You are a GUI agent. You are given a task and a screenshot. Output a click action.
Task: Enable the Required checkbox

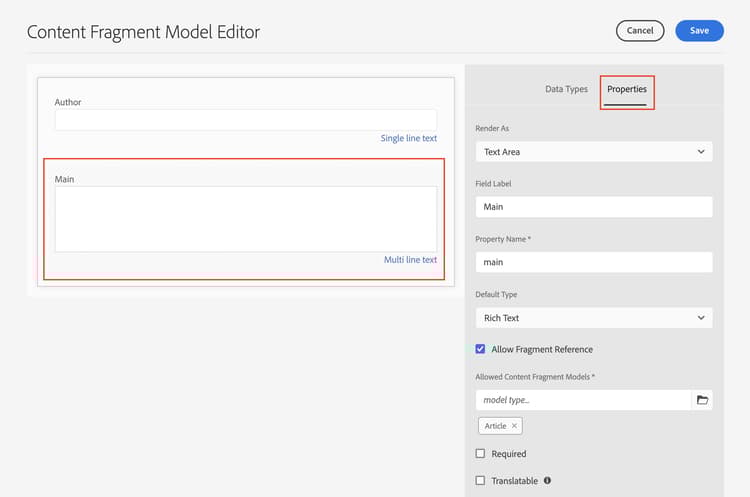tap(481, 454)
